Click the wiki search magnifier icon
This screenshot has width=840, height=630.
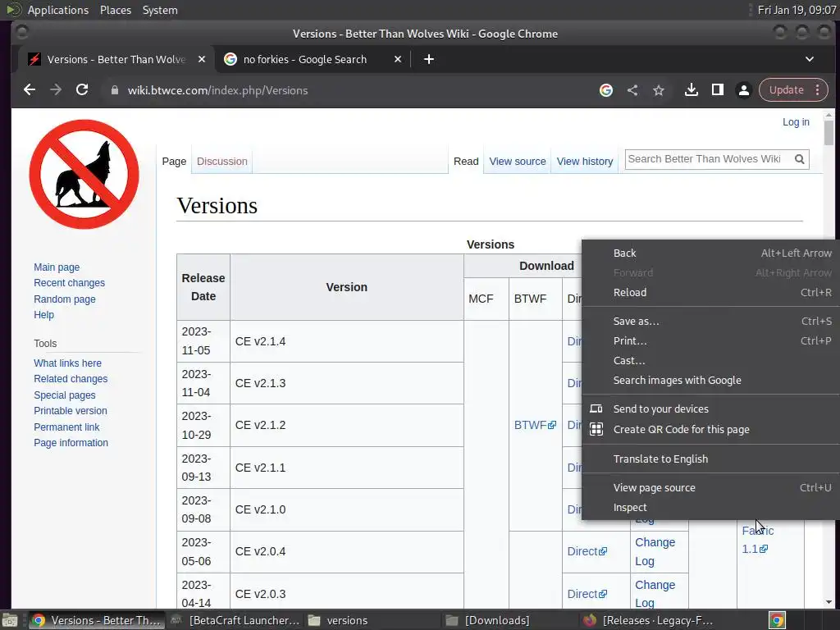coord(799,159)
